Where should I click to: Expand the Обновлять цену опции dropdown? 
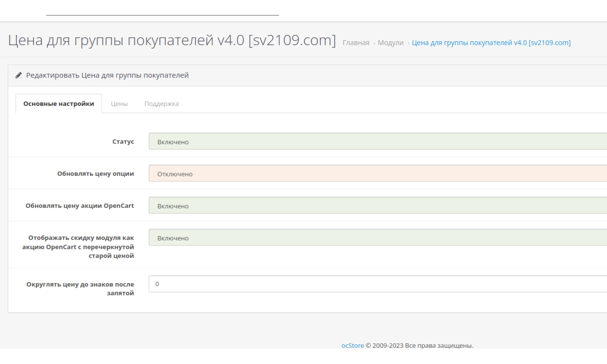click(377, 174)
